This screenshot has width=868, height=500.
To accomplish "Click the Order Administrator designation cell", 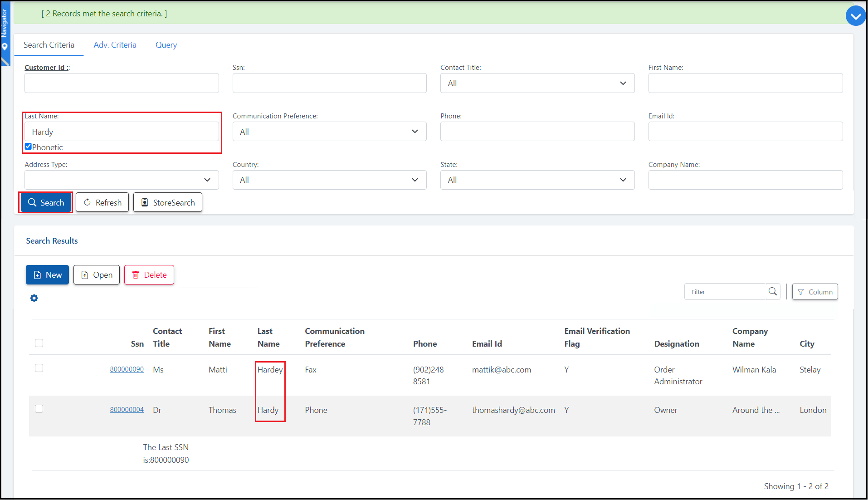I will (x=678, y=376).
